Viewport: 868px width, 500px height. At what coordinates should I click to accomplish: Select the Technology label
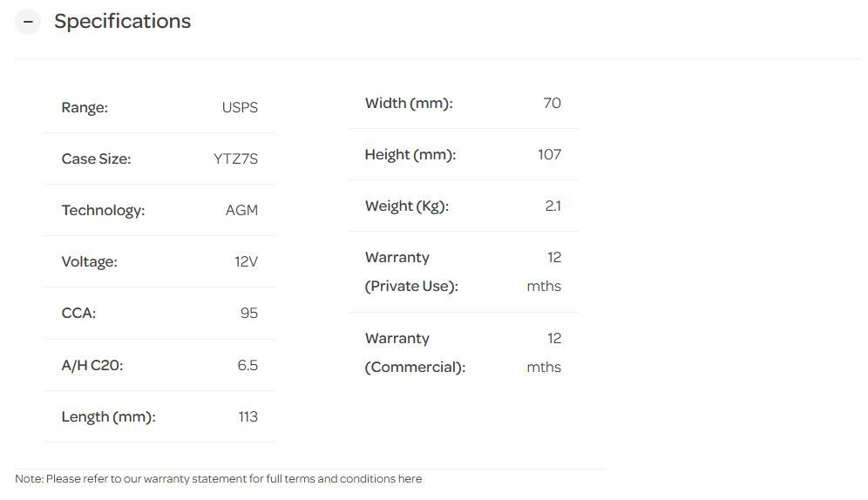coord(103,211)
